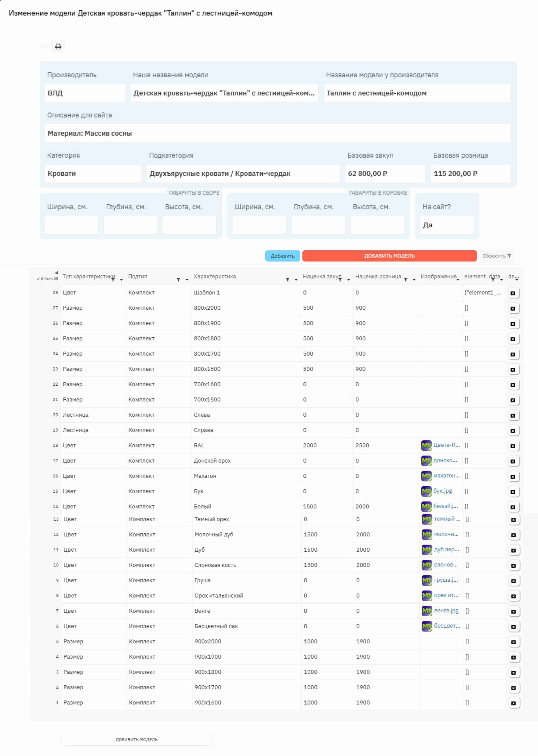Open the Характеристика column dropdown arrow
Screen dimensions: 538x756
(x=296, y=280)
